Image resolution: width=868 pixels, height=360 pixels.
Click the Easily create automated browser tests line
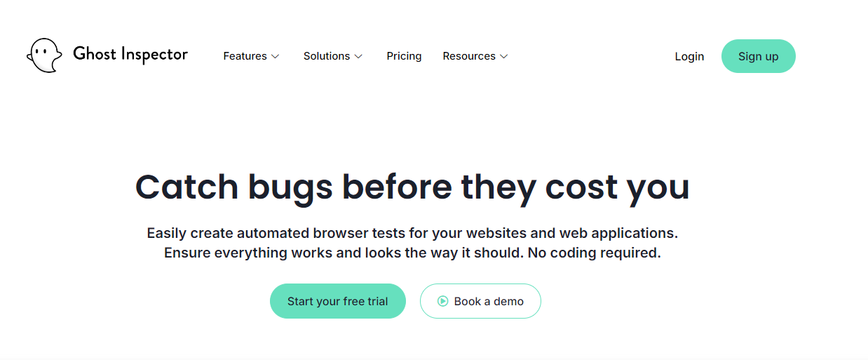coord(412,233)
